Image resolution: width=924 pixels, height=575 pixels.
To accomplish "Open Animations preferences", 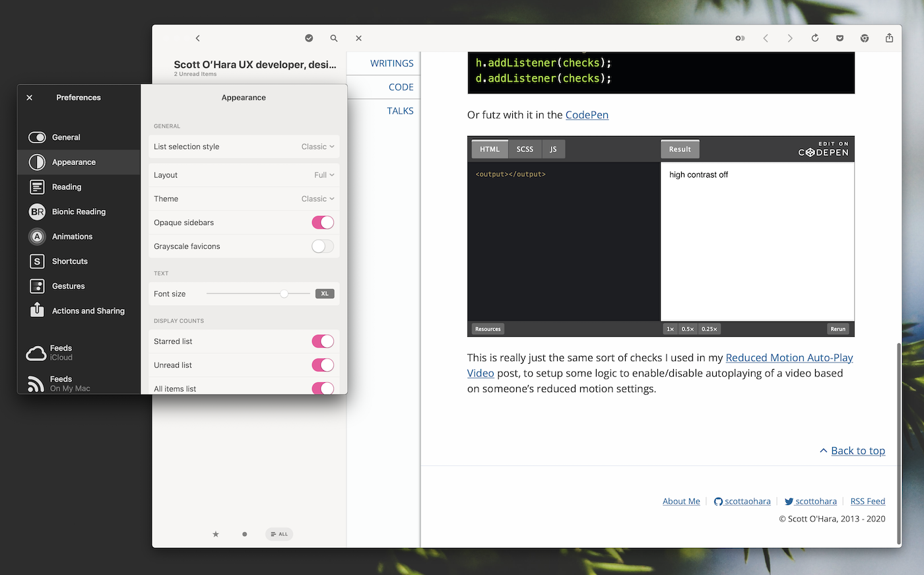I will tap(79, 236).
